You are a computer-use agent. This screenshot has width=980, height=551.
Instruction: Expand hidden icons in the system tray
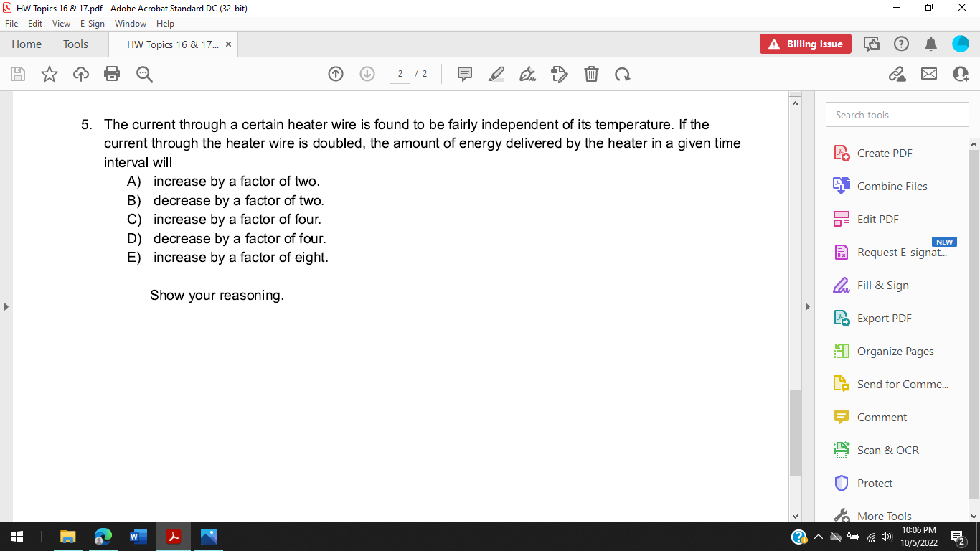pos(818,536)
